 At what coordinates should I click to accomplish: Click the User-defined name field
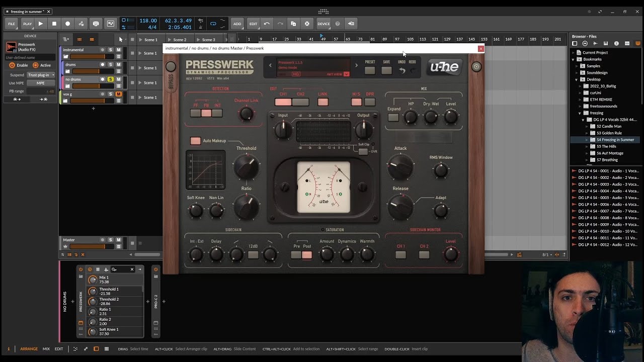point(31,57)
